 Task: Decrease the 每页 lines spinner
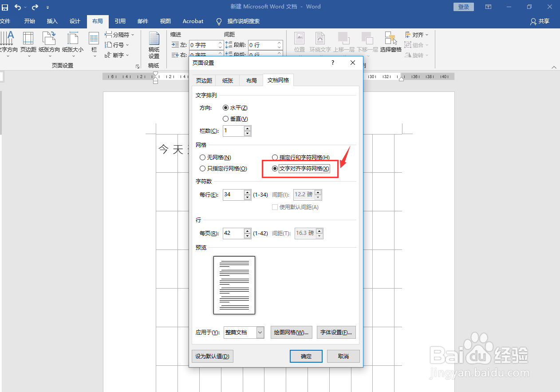(248, 236)
